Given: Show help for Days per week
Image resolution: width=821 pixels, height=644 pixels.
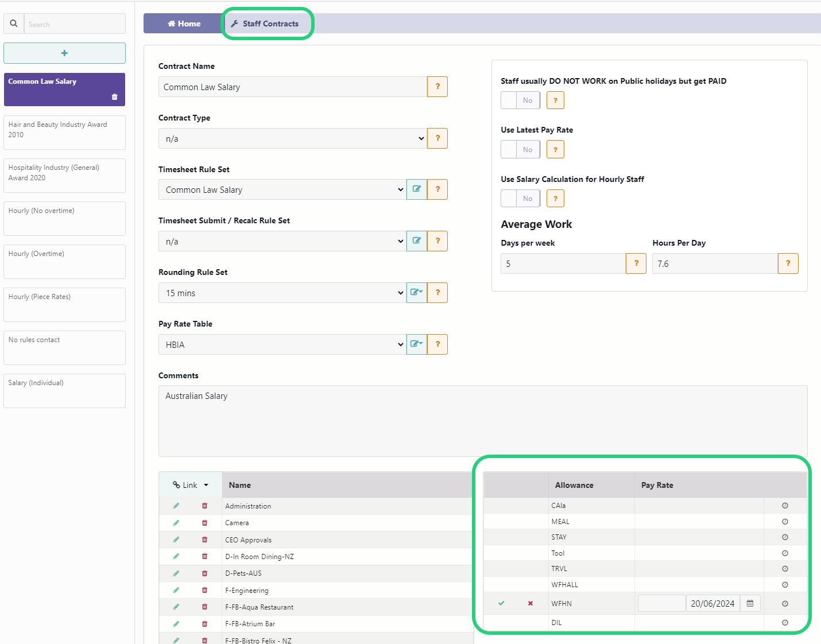Looking at the screenshot, I should tap(636, 263).
